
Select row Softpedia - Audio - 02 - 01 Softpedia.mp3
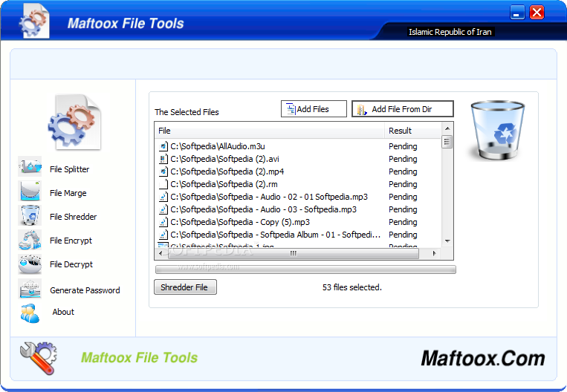(298, 197)
